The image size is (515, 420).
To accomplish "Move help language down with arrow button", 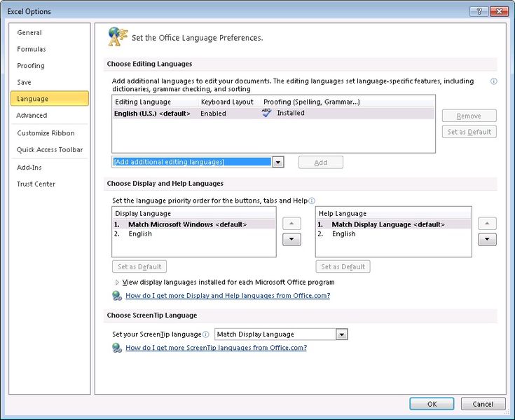I will tap(487, 239).
